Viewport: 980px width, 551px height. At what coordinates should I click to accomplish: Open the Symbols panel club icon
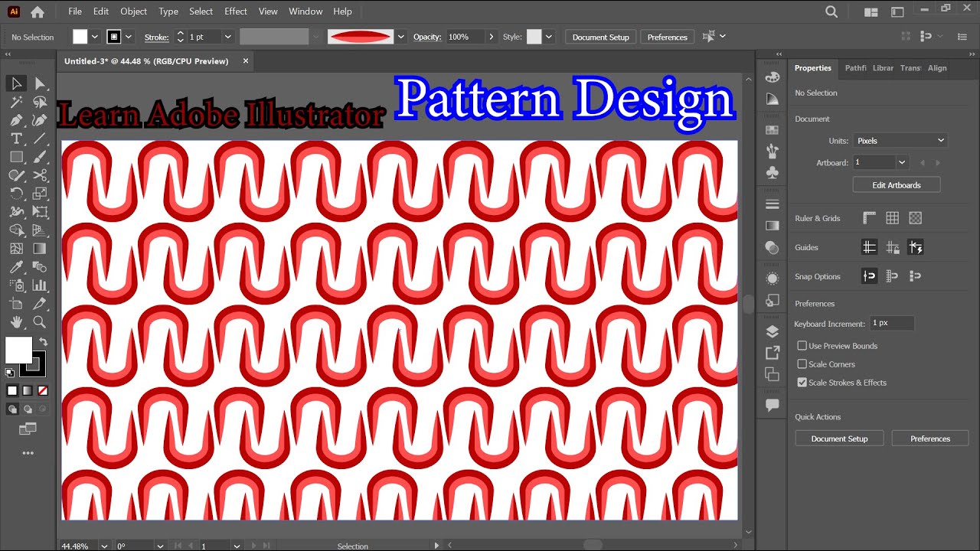pyautogui.click(x=773, y=173)
